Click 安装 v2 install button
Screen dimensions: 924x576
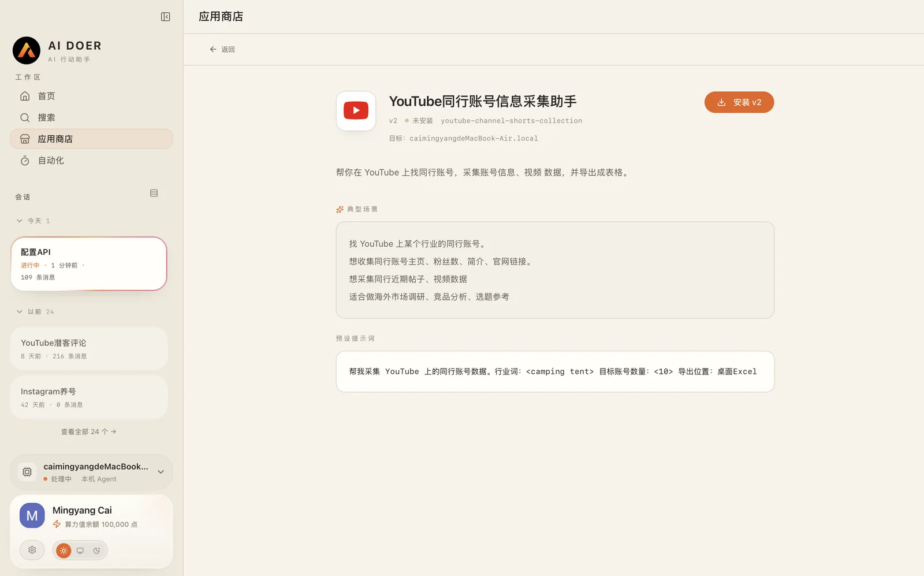[739, 102]
